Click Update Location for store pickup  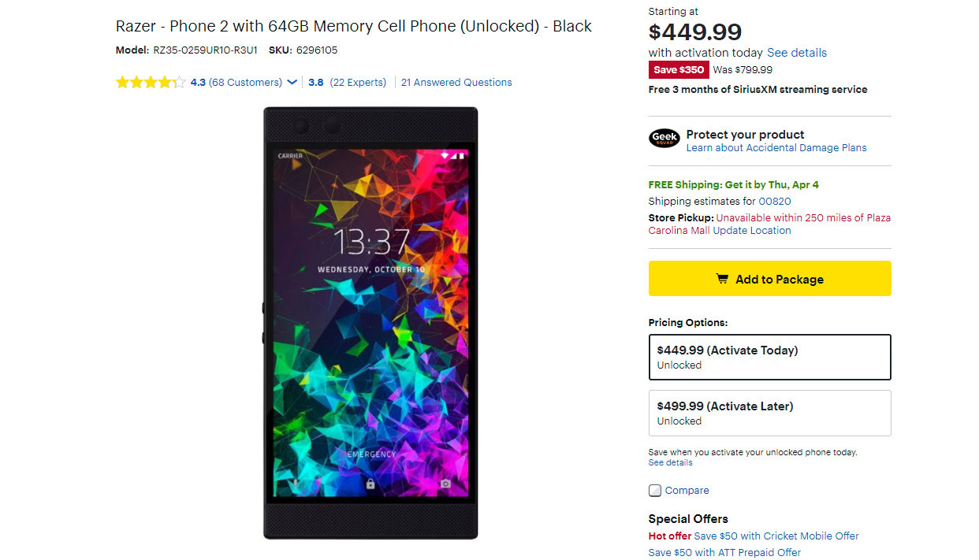(752, 231)
